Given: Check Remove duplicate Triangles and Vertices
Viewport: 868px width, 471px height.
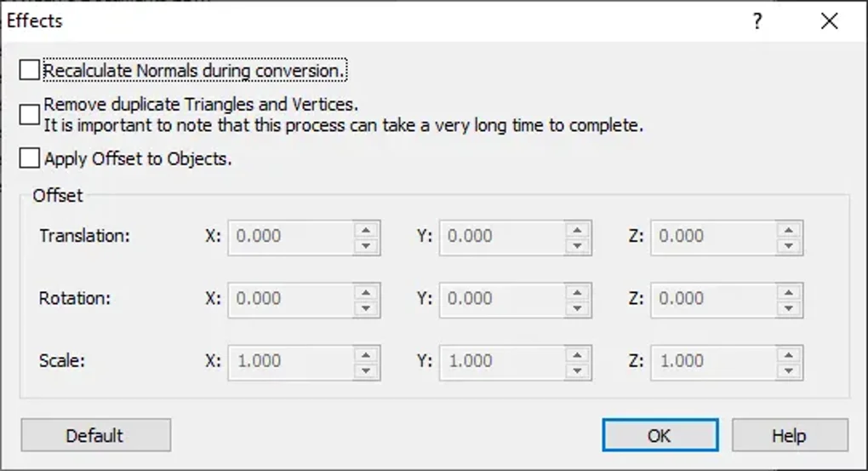Looking at the screenshot, I should point(30,115).
